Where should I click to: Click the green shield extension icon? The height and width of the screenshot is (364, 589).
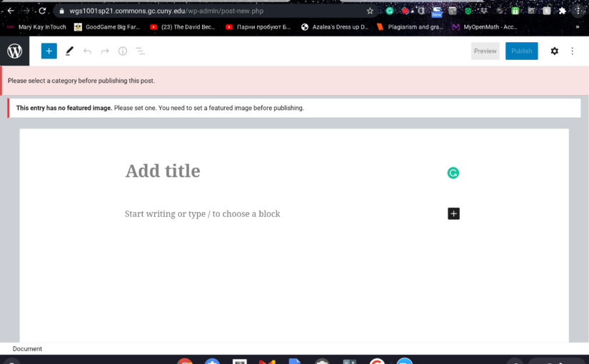tap(468, 11)
